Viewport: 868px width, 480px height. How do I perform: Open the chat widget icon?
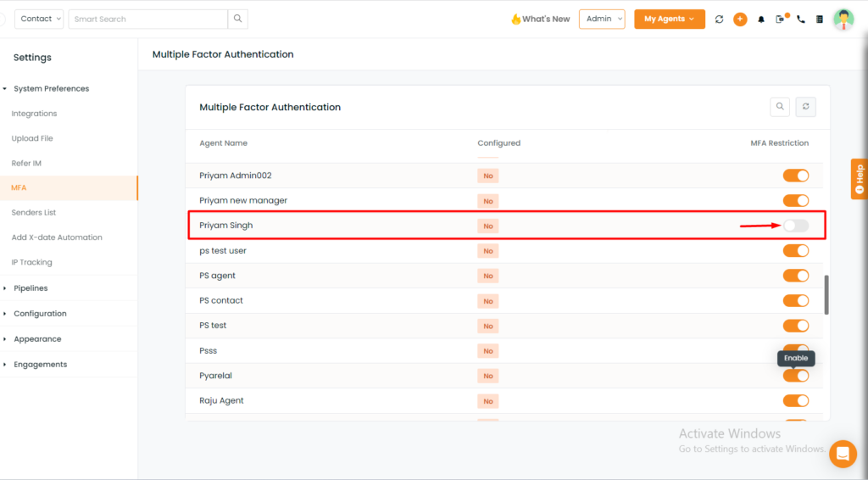(x=843, y=454)
